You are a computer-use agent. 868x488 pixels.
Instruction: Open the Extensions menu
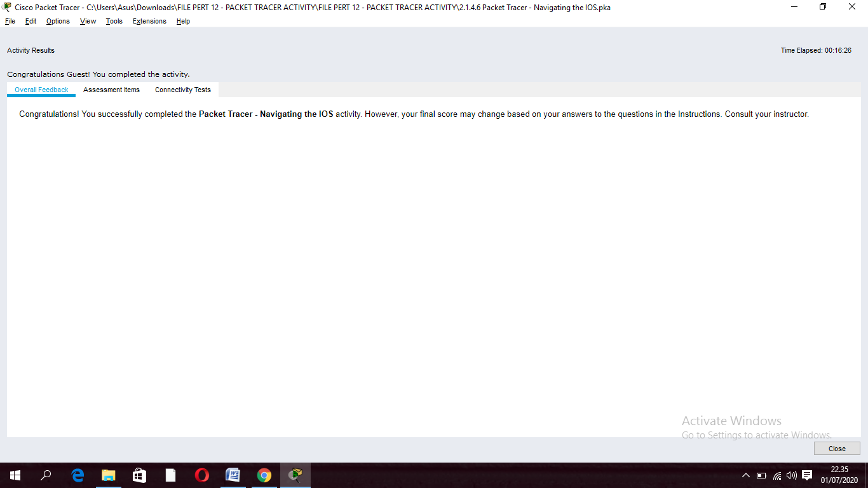(x=149, y=21)
